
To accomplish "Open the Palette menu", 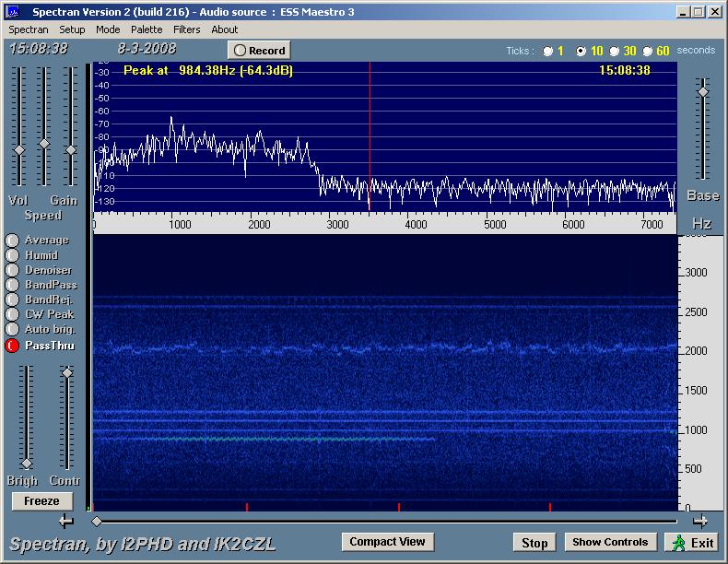I will 147,29.
